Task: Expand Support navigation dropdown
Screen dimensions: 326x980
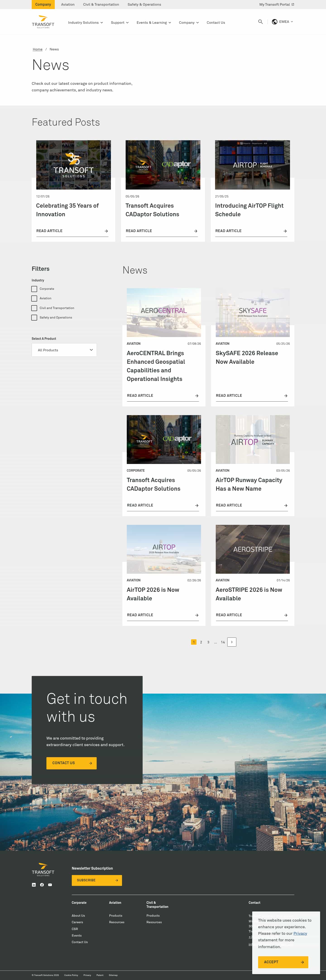Action: (x=120, y=22)
